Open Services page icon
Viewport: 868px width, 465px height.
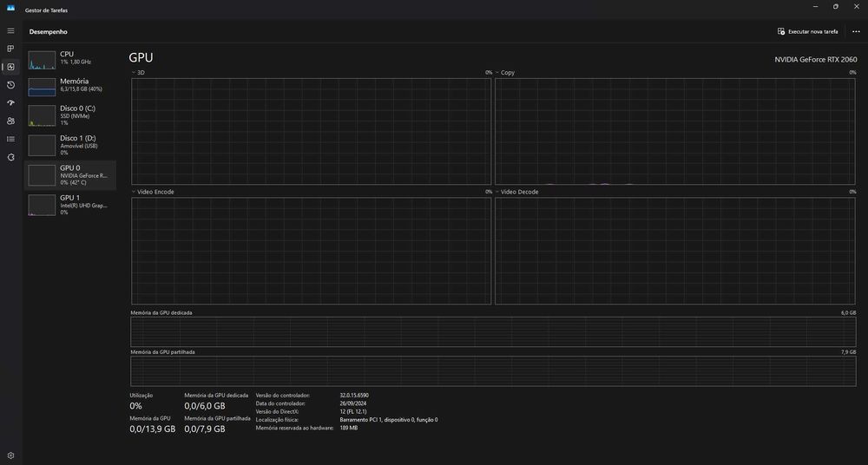(10, 157)
